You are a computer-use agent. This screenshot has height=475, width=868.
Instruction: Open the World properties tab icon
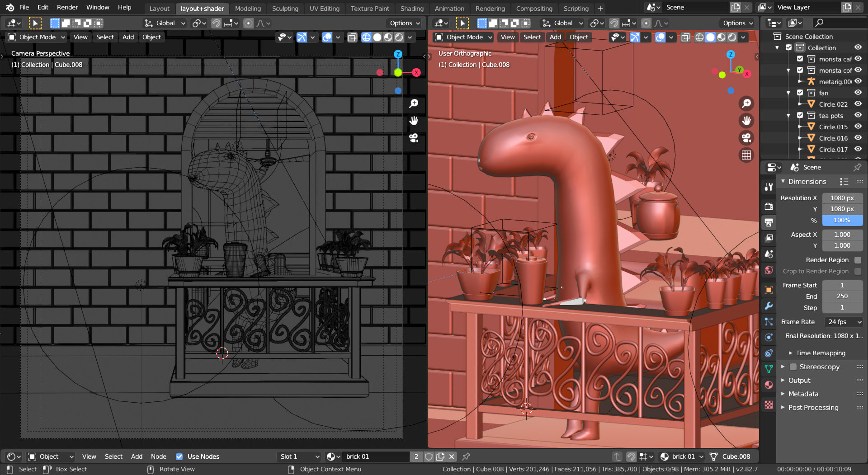769,270
